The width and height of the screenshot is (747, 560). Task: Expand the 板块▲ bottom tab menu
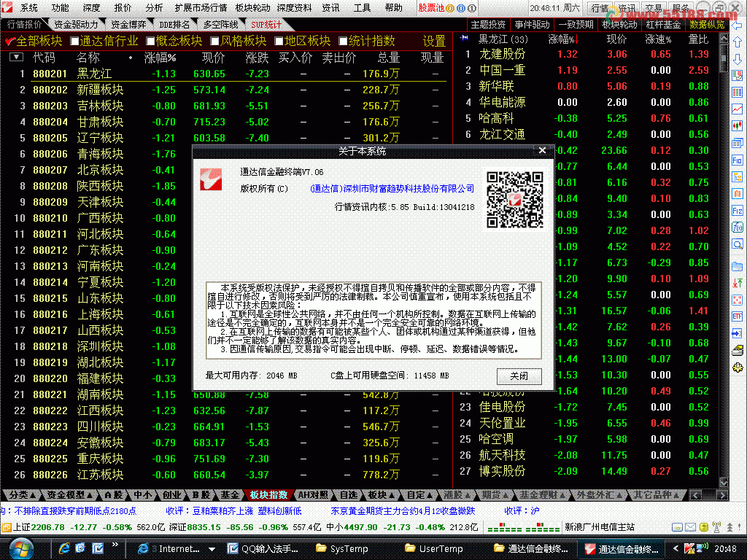(381, 495)
